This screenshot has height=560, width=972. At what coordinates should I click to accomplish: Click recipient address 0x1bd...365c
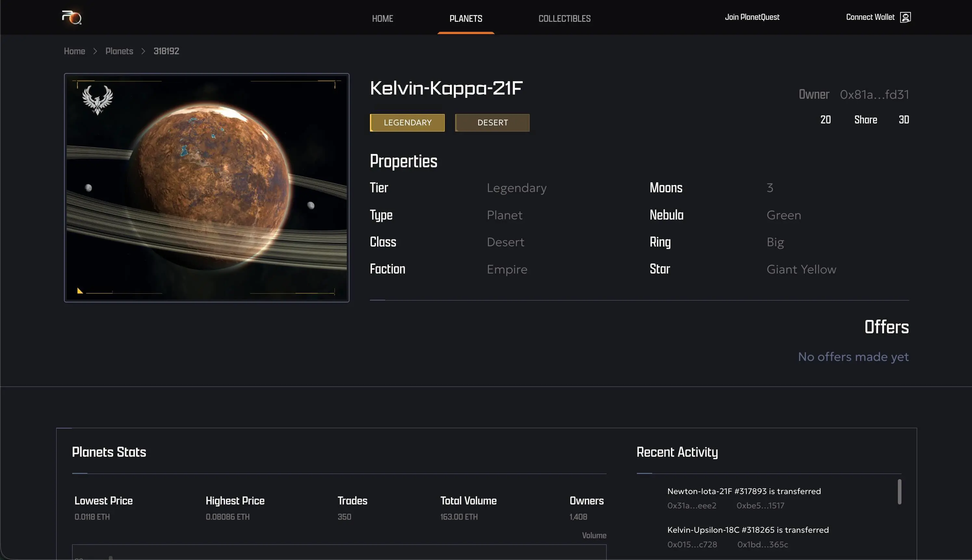(762, 545)
